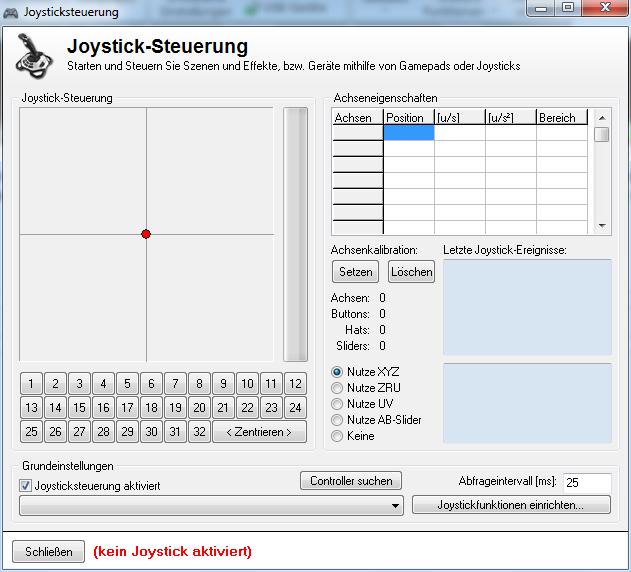631x572 pixels.
Task: Click the Löschen calibration button
Action: coord(411,272)
